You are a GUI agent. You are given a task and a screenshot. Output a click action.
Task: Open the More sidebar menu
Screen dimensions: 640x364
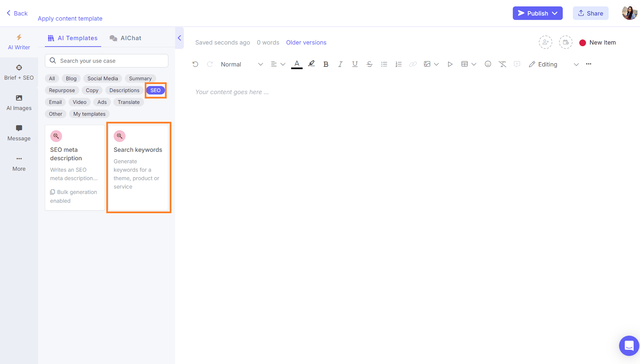(x=19, y=163)
